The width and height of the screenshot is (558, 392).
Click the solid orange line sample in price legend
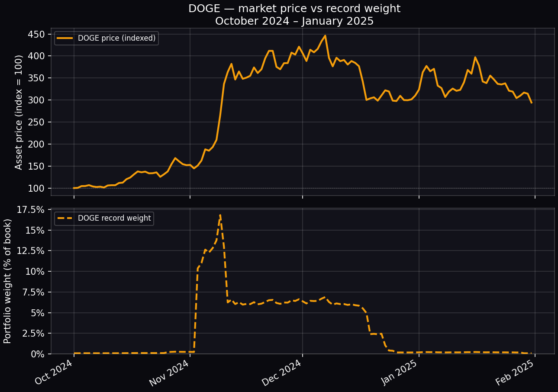pos(65,38)
